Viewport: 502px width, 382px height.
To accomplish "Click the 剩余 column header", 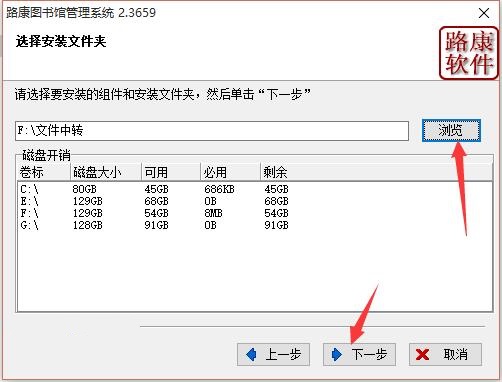I will 376,172.
